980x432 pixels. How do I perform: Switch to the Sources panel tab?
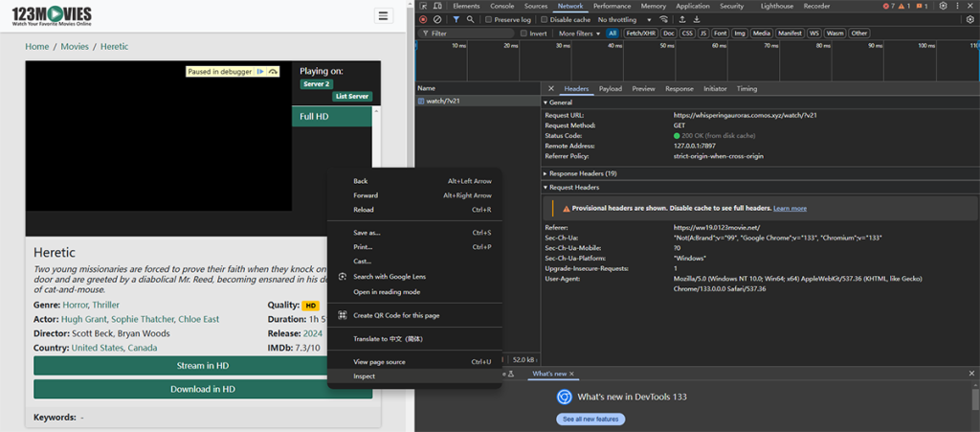tap(536, 7)
